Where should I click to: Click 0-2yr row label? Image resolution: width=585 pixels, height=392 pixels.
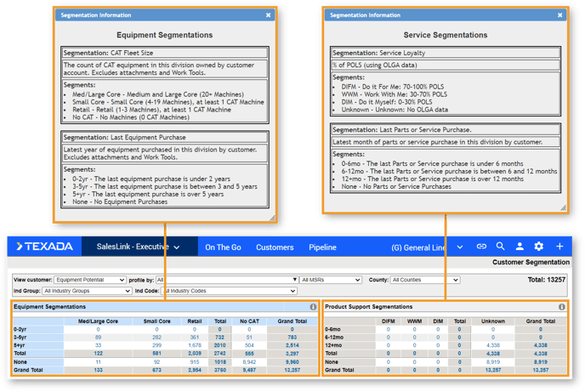click(x=20, y=329)
